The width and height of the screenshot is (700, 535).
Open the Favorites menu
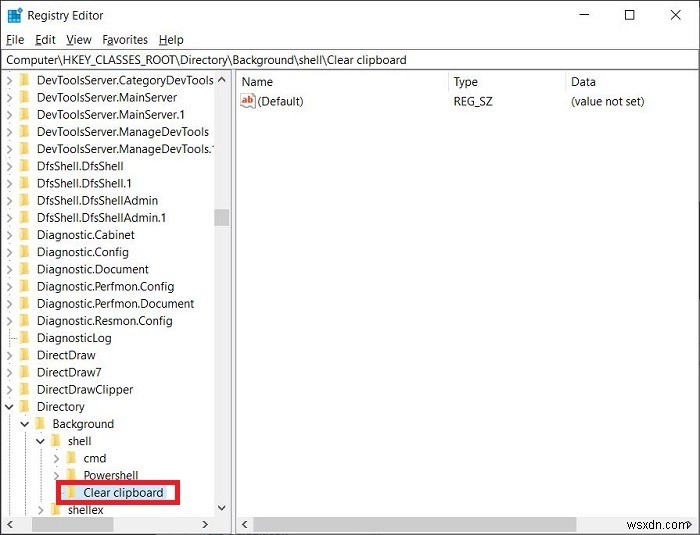pos(125,40)
